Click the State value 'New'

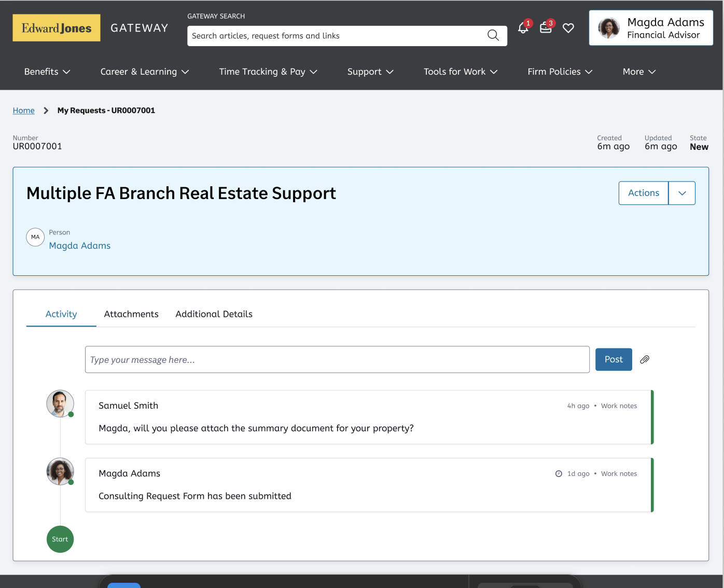coord(699,147)
